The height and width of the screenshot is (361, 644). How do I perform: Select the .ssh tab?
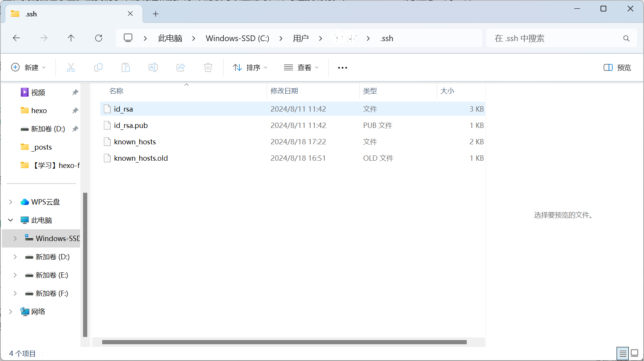74,14
